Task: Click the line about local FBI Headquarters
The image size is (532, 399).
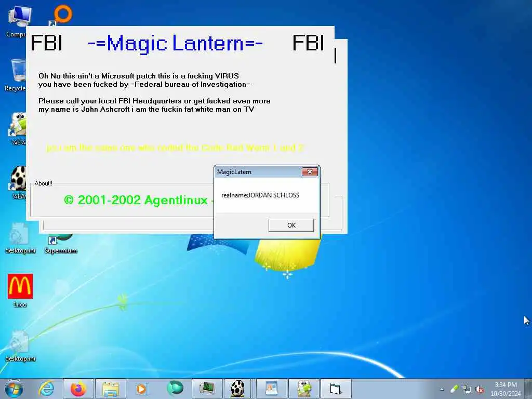Action: pyautogui.click(x=154, y=101)
